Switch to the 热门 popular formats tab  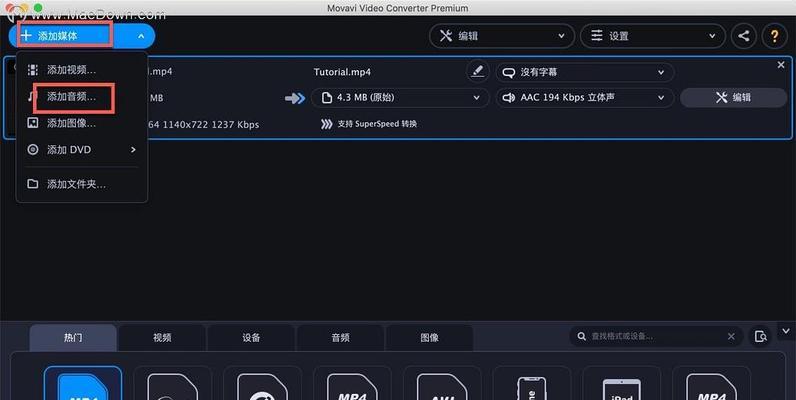tap(73, 338)
